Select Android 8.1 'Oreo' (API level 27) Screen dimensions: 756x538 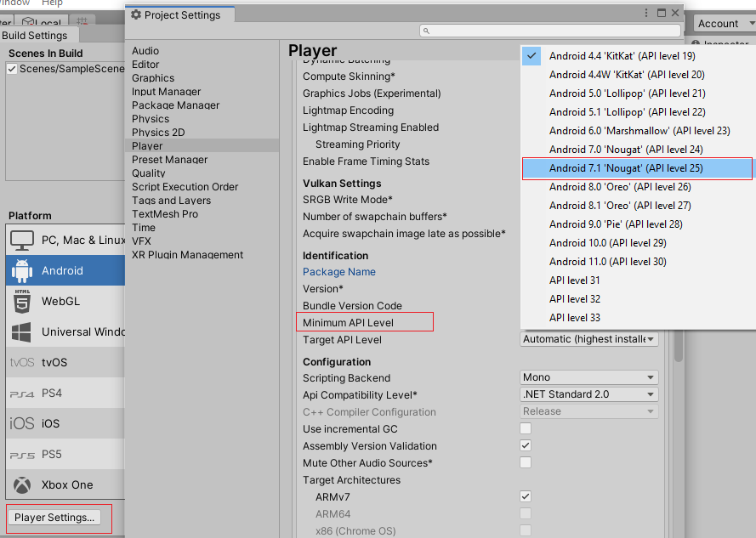click(639, 206)
